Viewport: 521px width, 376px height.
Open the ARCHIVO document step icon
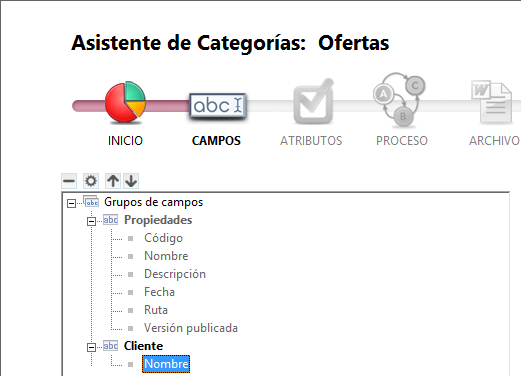point(492,101)
